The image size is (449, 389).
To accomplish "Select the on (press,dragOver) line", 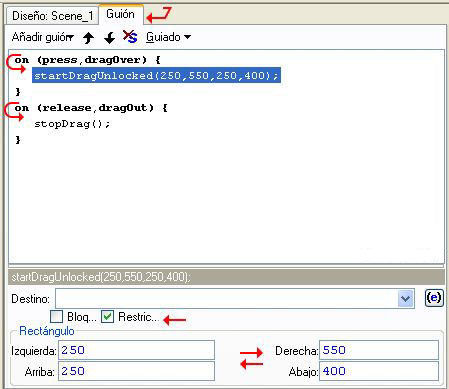I will (x=87, y=60).
